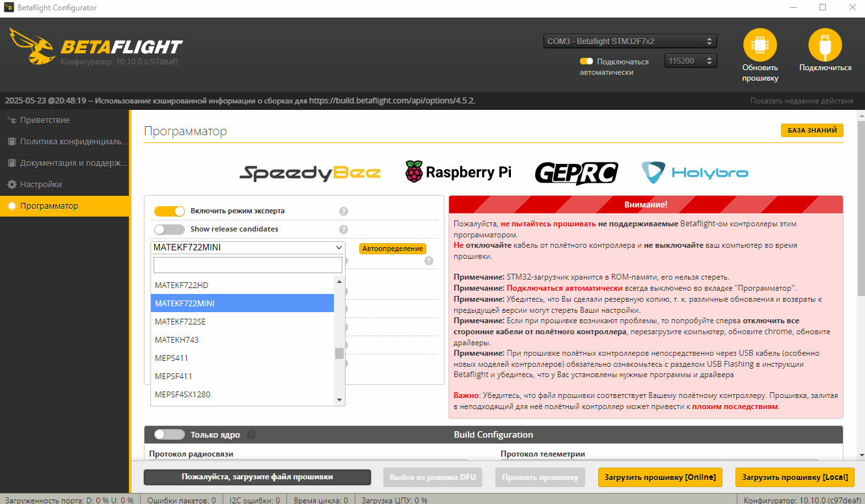The width and height of the screenshot is (865, 504).
Task: Click the Betaflight Configurator title bar icon
Action: 8,8
